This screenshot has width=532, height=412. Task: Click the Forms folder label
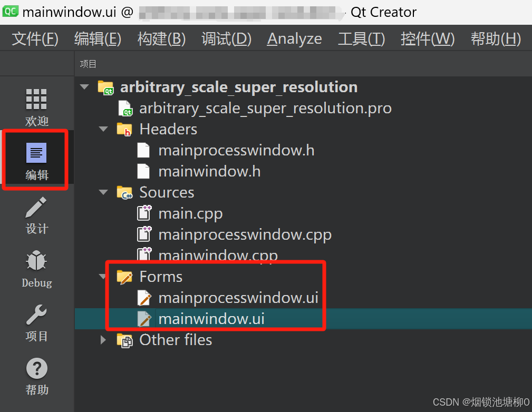161,277
